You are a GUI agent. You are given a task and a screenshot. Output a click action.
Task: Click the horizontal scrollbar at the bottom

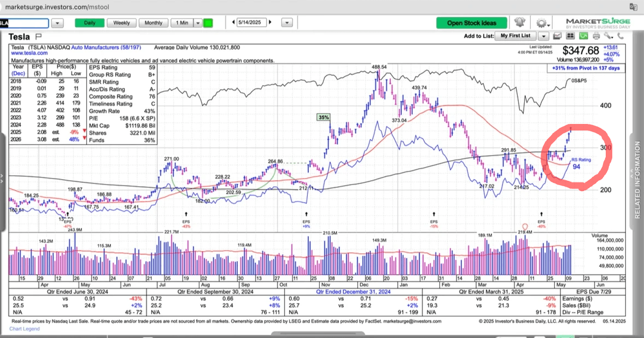click(x=318, y=333)
